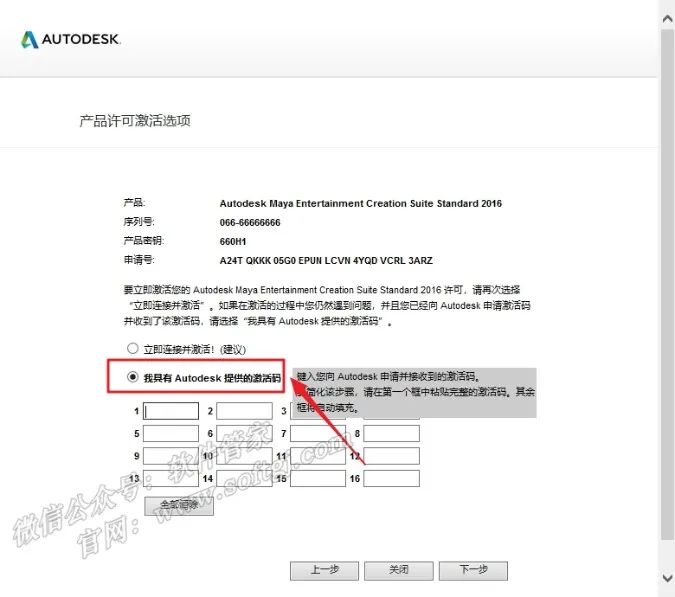Screen dimensions: 675x597
Task: Click the scrollbar up arrow
Action: 667,19
